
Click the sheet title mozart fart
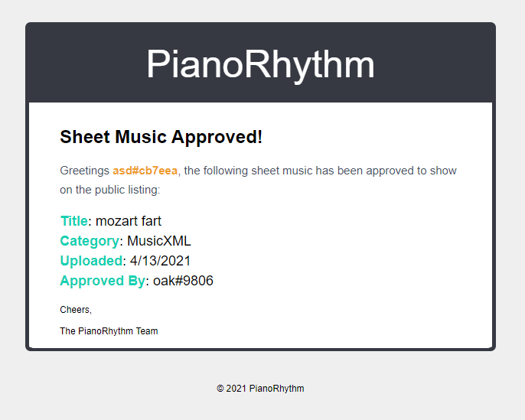[x=129, y=221]
